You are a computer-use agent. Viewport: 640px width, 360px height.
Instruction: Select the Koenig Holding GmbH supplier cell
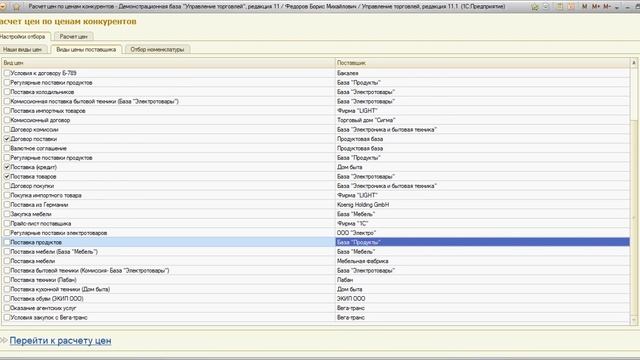point(482,204)
